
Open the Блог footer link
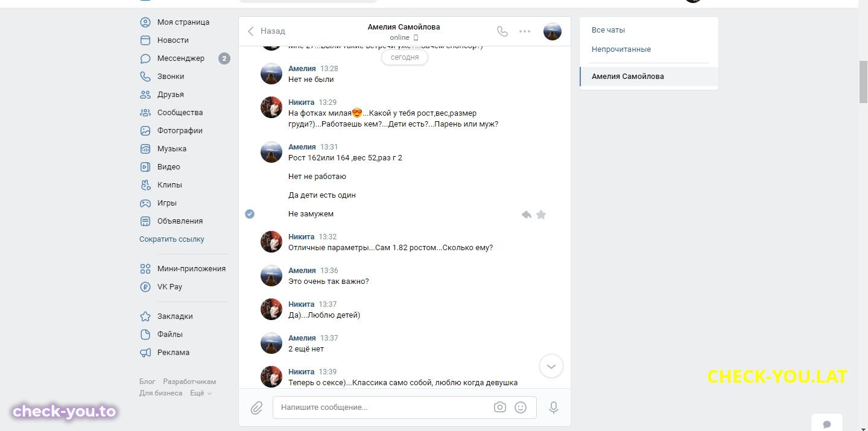[x=147, y=382]
